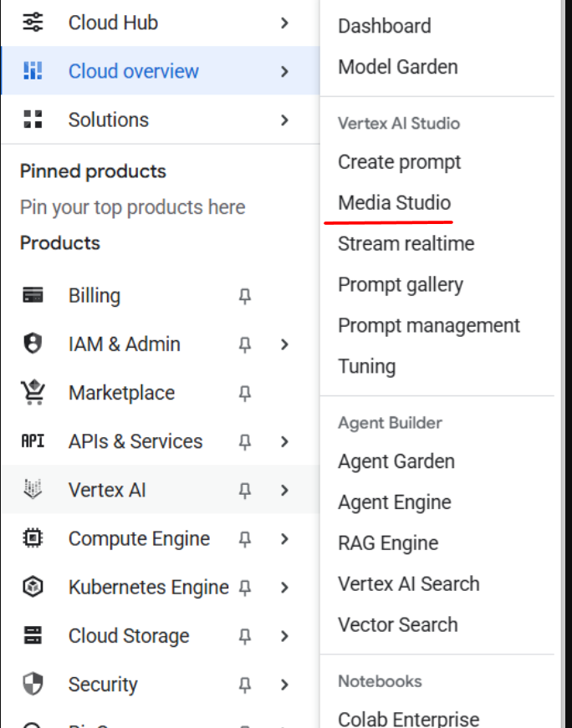Click the Marketplace label
572x728 pixels.
[x=121, y=393]
